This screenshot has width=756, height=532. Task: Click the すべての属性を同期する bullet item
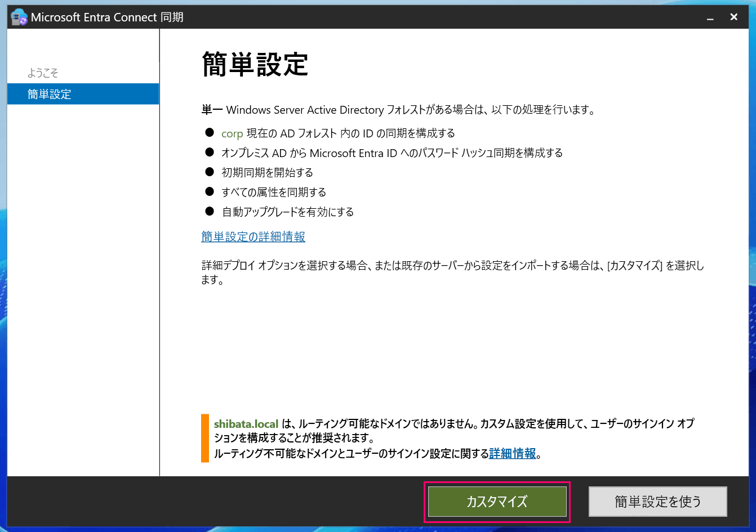274,193
